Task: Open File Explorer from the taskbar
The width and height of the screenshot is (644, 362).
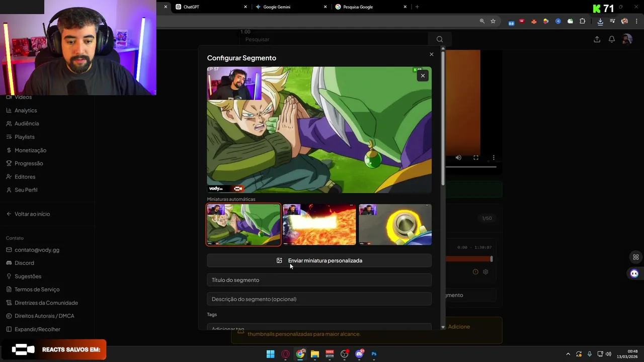Action: [315, 354]
